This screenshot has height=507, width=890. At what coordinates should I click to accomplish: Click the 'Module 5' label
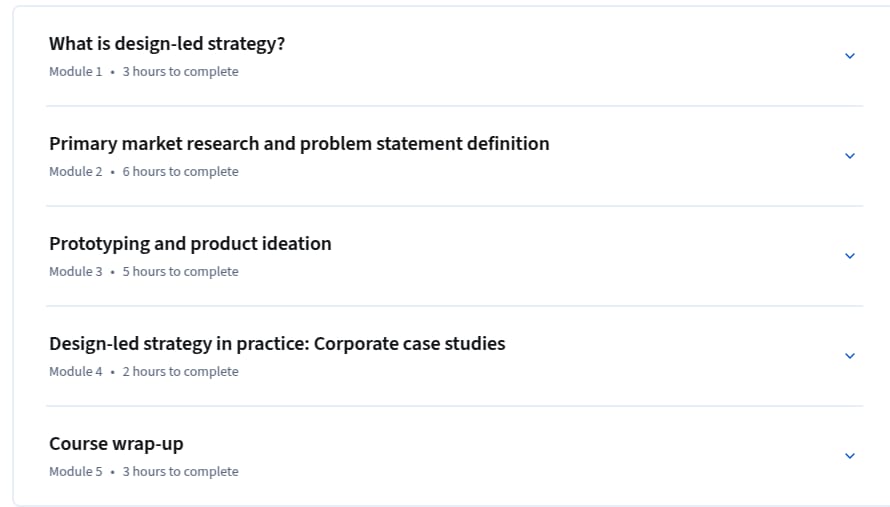coord(75,471)
